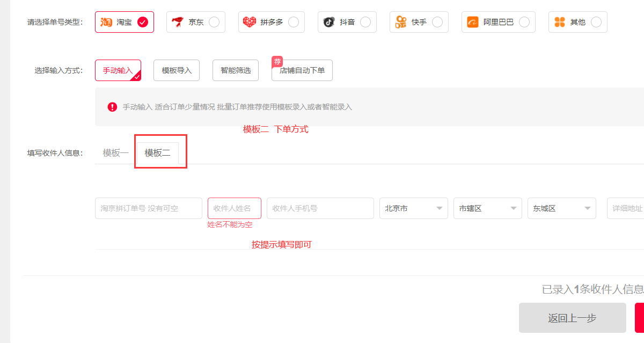Switch to the 模板一 tab
Image resolution: width=644 pixels, height=343 pixels.
click(x=115, y=153)
